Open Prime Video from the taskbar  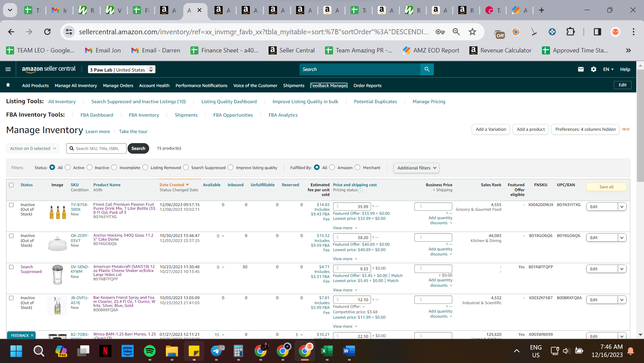127,351
